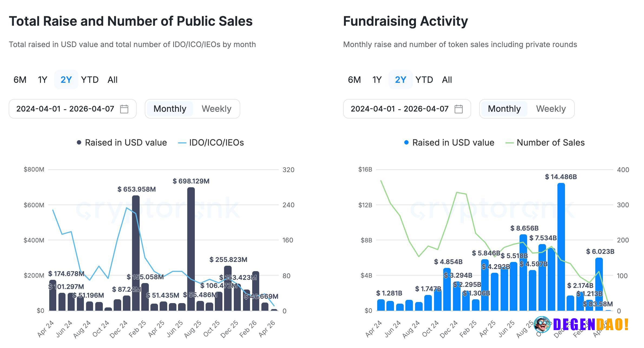
Task: Open the left chart's calendar date picker
Action: (x=124, y=109)
